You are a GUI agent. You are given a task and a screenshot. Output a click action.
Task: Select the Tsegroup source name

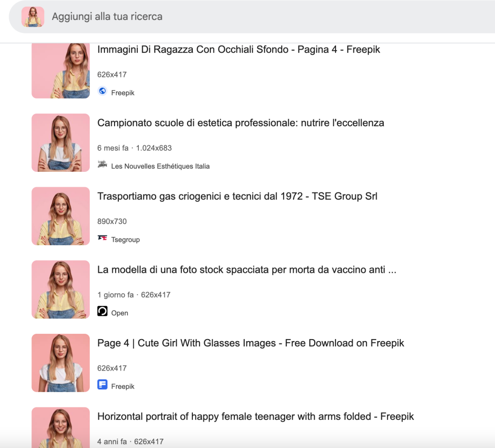[125, 240]
